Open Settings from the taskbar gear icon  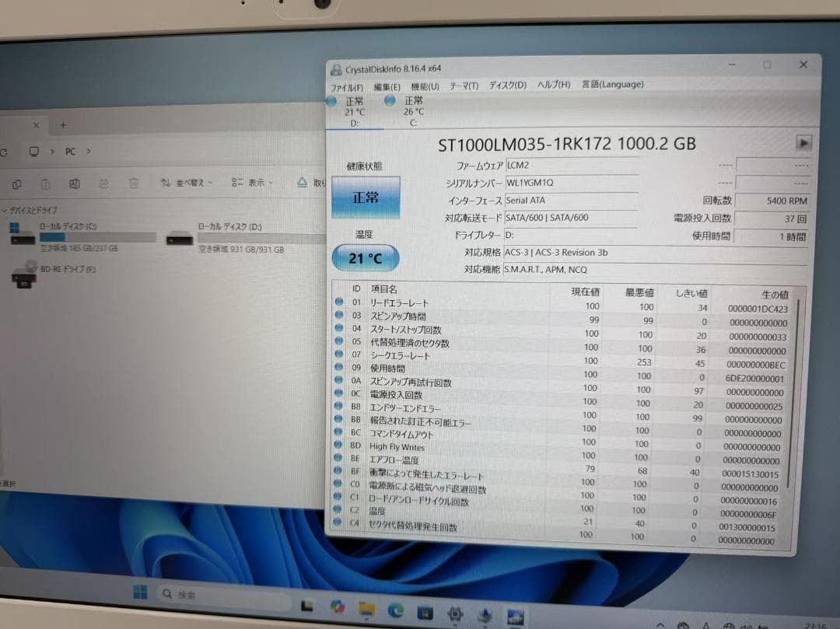click(x=457, y=613)
